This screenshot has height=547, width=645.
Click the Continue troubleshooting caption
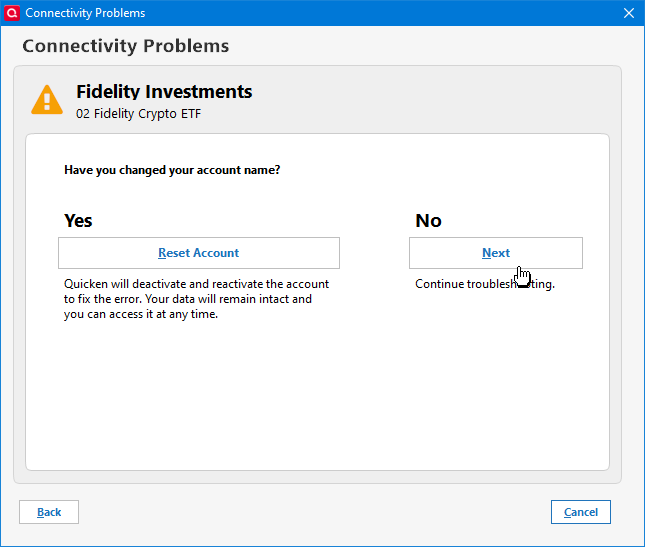coord(485,284)
